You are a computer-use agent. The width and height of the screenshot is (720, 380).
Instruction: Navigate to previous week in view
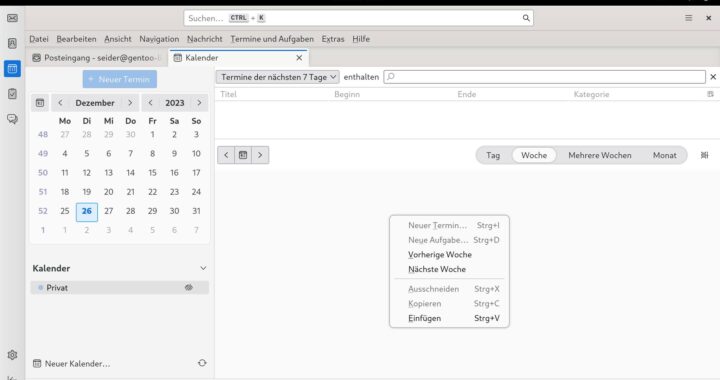[x=226, y=155]
